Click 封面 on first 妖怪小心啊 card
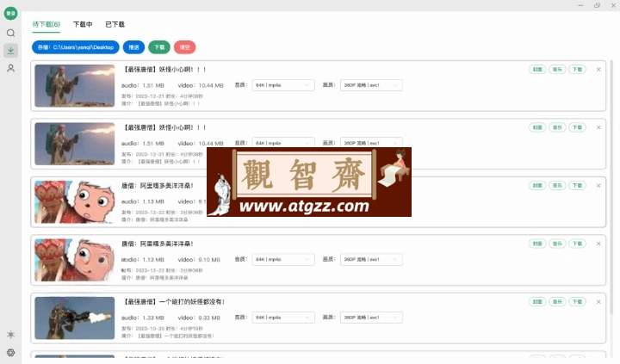 click(537, 70)
